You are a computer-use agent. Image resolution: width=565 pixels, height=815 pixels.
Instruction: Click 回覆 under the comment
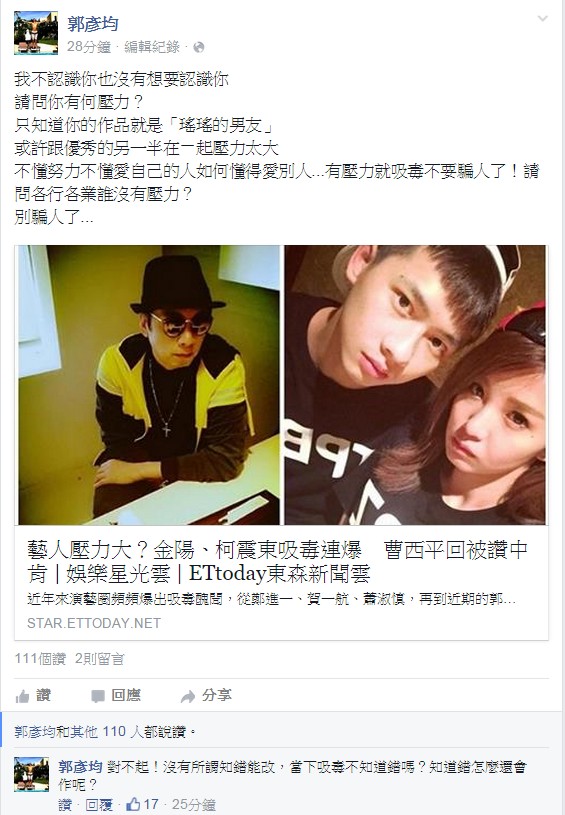(x=99, y=805)
